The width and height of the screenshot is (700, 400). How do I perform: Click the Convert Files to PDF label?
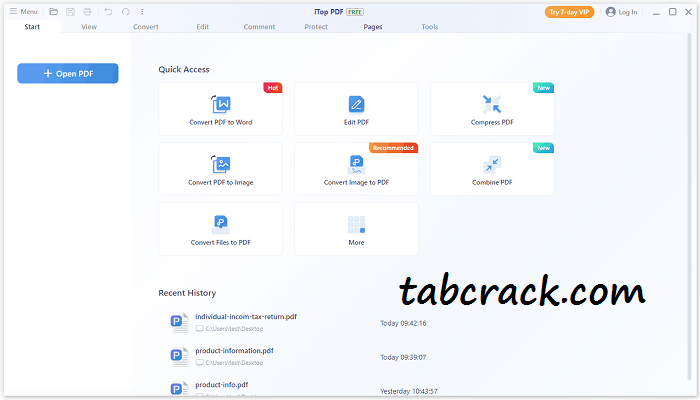pos(221,242)
